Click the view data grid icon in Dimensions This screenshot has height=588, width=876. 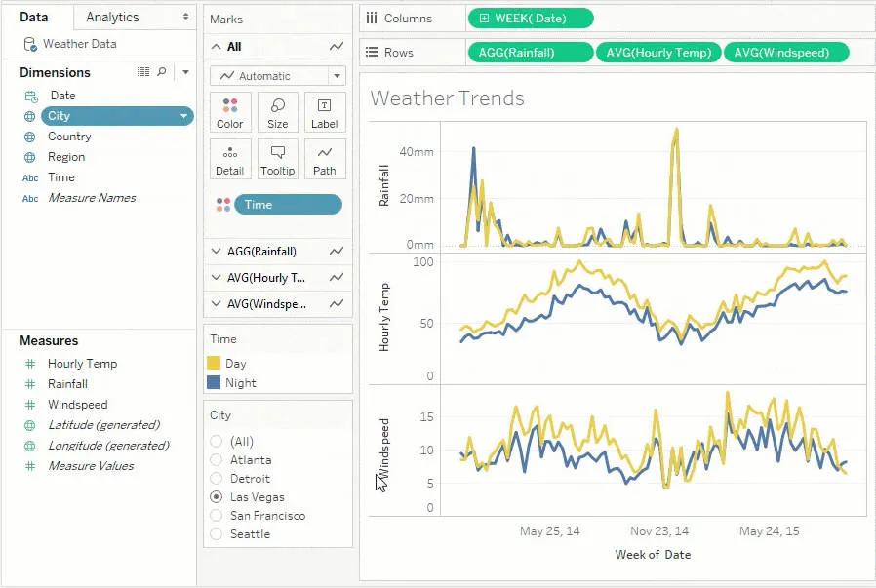click(143, 71)
